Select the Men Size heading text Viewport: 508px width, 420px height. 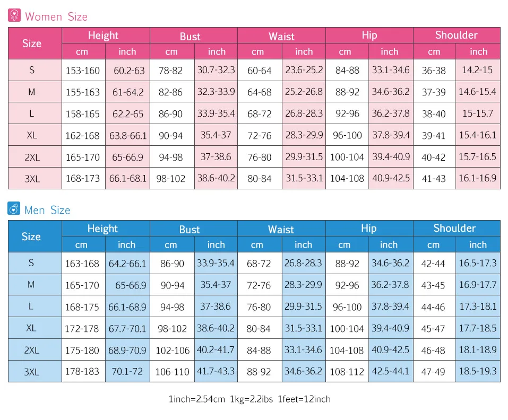click(47, 210)
